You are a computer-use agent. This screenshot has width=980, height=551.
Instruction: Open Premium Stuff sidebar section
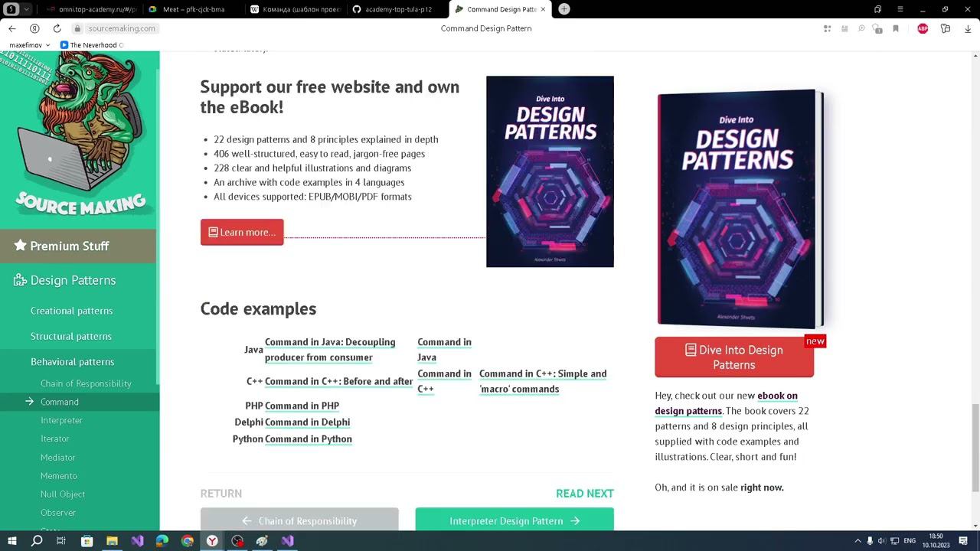[x=78, y=246]
